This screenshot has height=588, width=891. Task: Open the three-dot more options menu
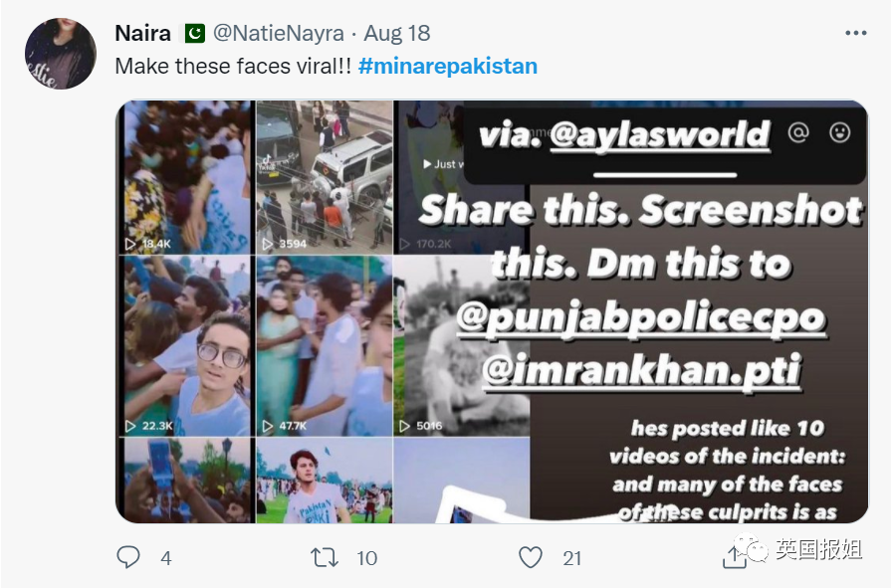point(855,33)
